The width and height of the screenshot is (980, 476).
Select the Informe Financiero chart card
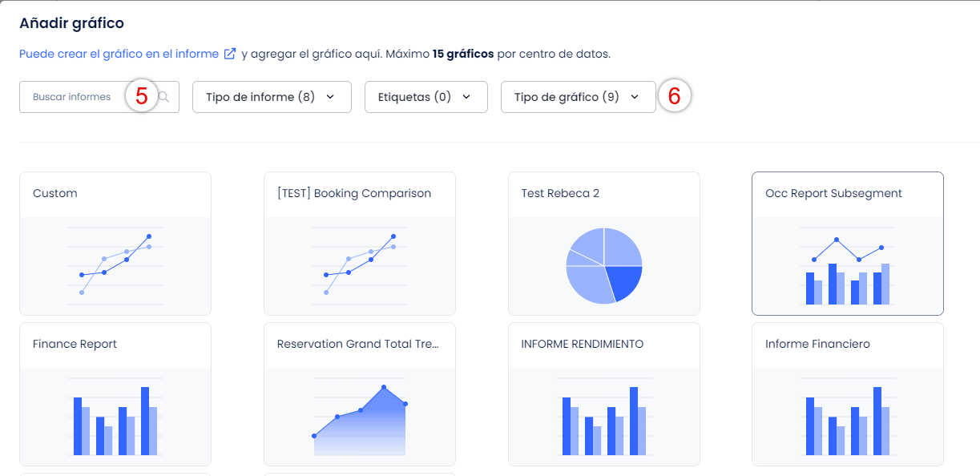[848, 394]
